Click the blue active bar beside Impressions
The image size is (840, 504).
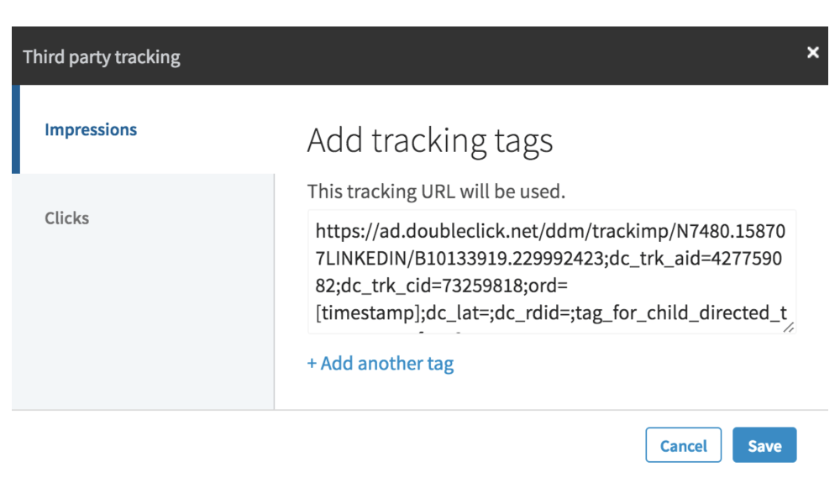[x=15, y=130]
